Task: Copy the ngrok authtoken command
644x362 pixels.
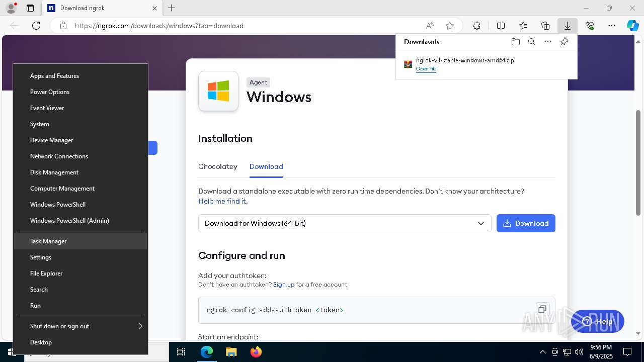Action: pyautogui.click(x=542, y=309)
